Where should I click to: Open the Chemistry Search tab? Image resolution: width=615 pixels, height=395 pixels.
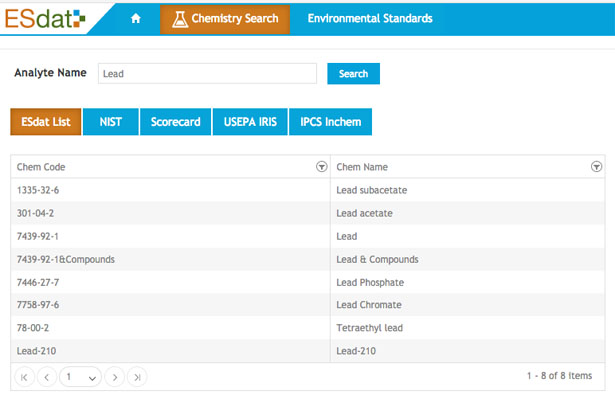pos(225,19)
